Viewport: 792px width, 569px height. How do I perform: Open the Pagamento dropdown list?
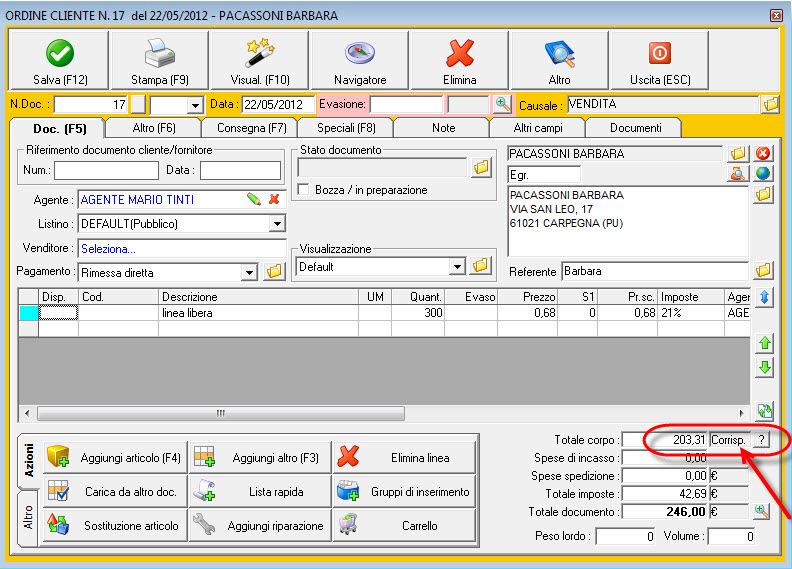tap(249, 272)
